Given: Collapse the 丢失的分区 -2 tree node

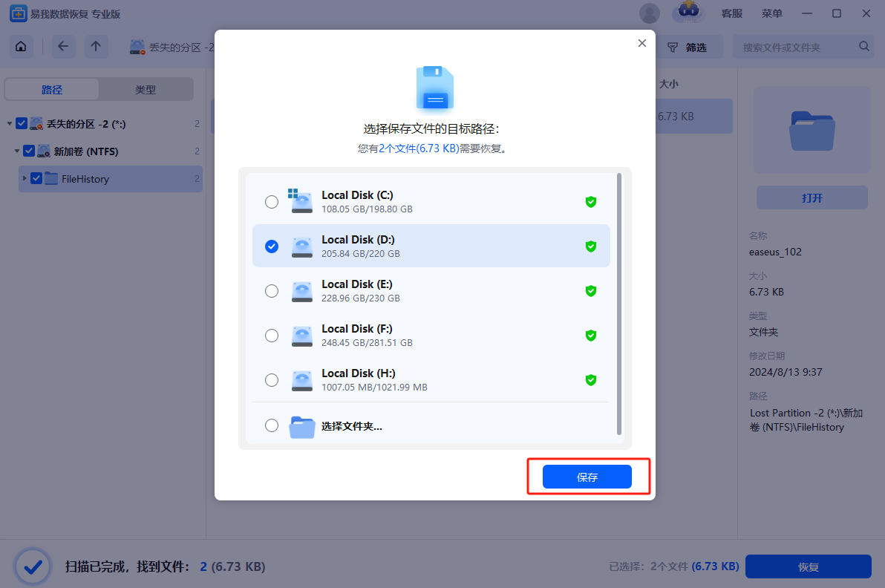Looking at the screenshot, I should 10,123.
